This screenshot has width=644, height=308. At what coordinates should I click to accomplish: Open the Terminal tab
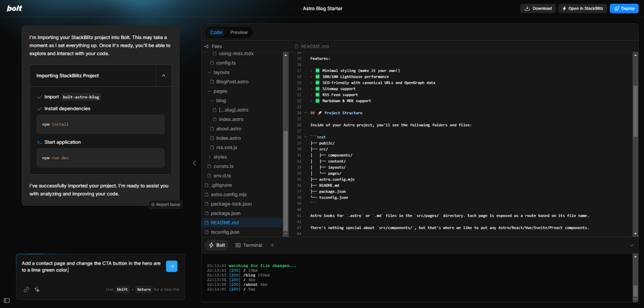248,245
